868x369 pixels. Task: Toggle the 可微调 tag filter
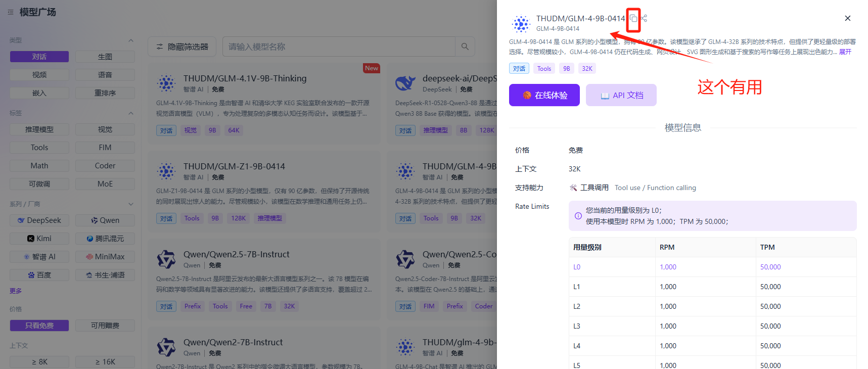39,184
